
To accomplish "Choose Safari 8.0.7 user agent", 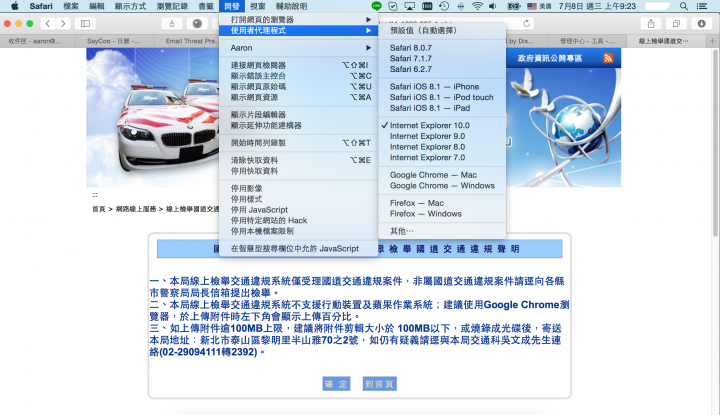I will pyautogui.click(x=442, y=48).
